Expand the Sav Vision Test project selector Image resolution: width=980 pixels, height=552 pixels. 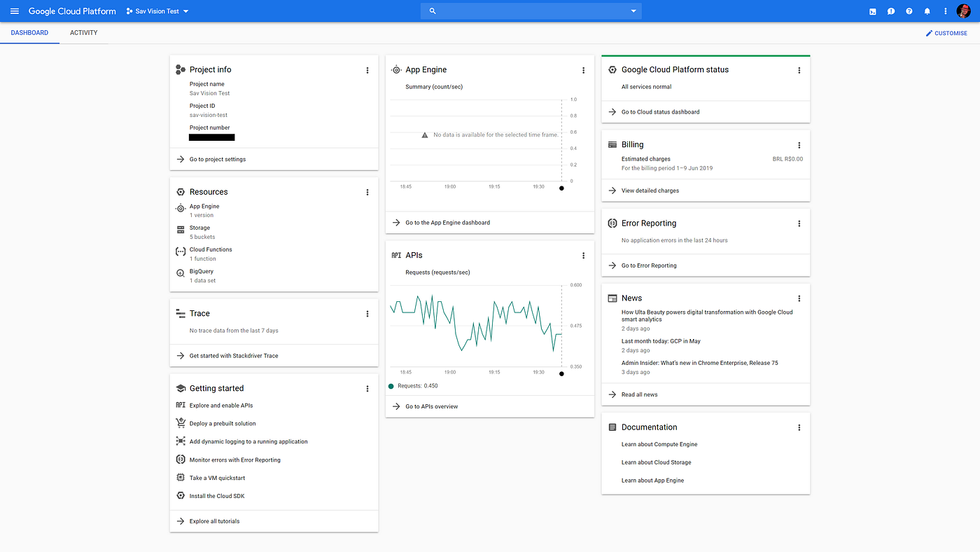pos(157,11)
